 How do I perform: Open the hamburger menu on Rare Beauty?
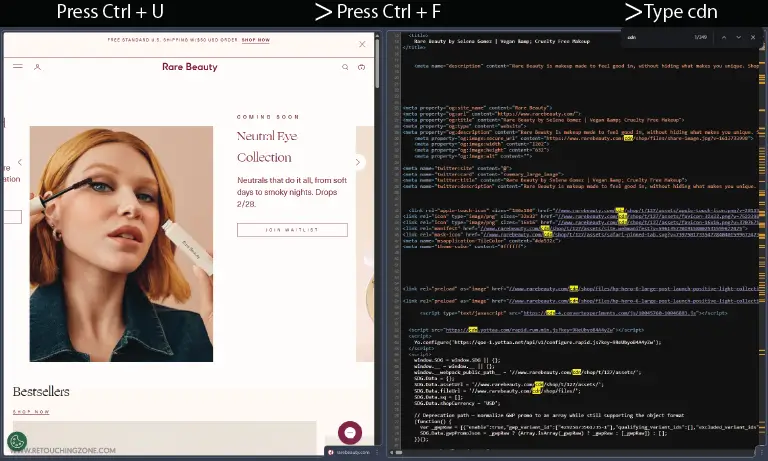pos(18,66)
